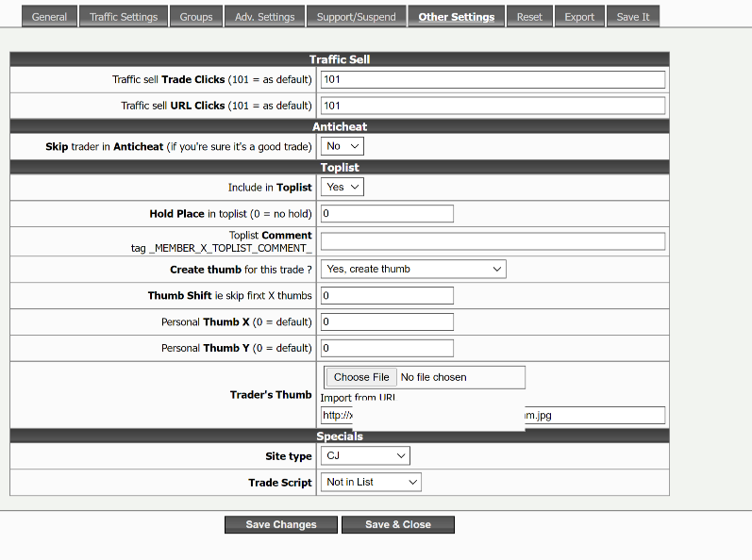Open the Site type dropdown
The image size is (752, 560).
pos(365,455)
